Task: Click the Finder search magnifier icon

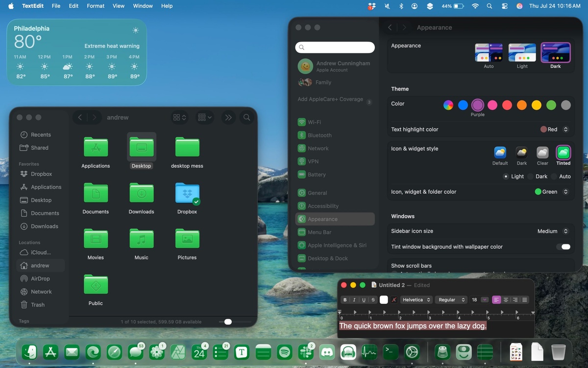Action: [x=247, y=117]
